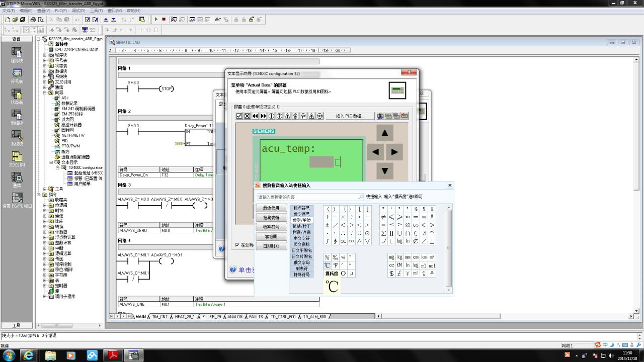Click the Download to PLC down-arrow icon
644x362 pixels.
pos(113,20)
